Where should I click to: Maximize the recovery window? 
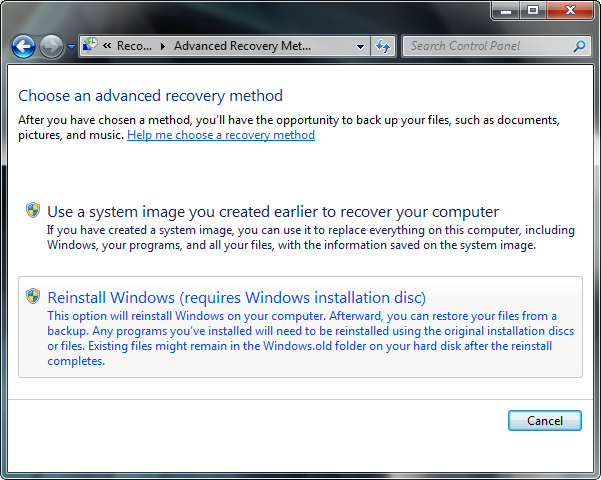click(x=533, y=10)
